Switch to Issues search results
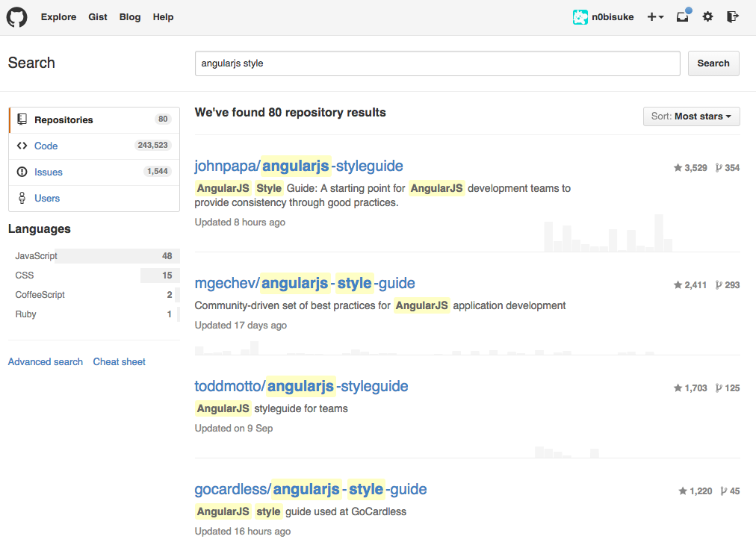This screenshot has height=551, width=756. (94, 172)
